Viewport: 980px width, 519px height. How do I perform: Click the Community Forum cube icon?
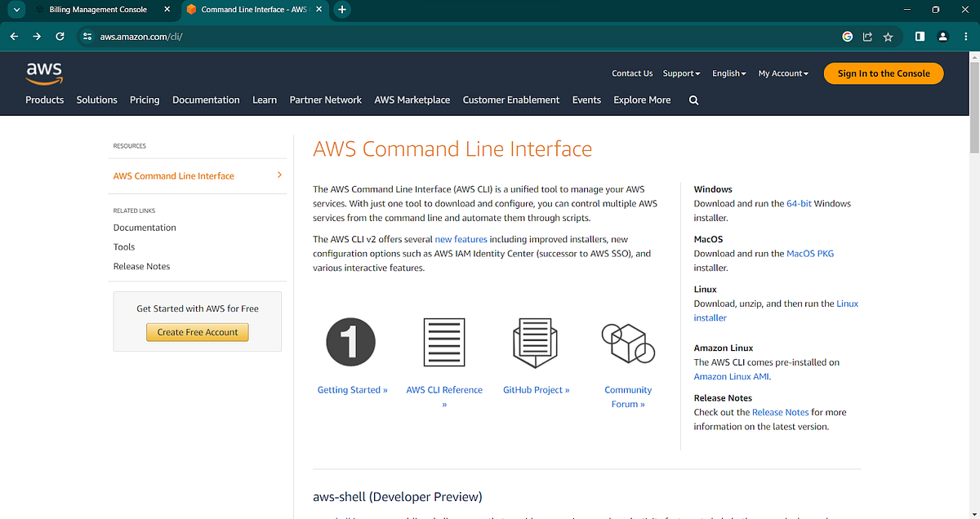(x=627, y=342)
